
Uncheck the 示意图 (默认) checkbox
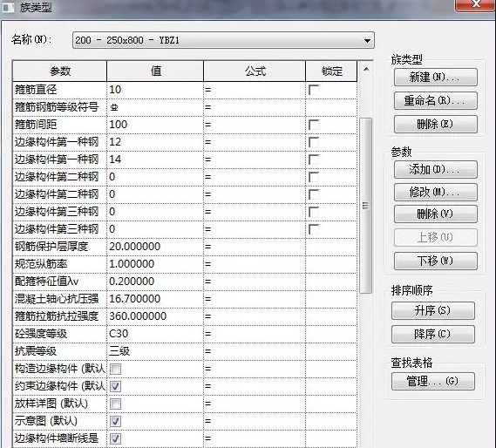click(x=115, y=421)
